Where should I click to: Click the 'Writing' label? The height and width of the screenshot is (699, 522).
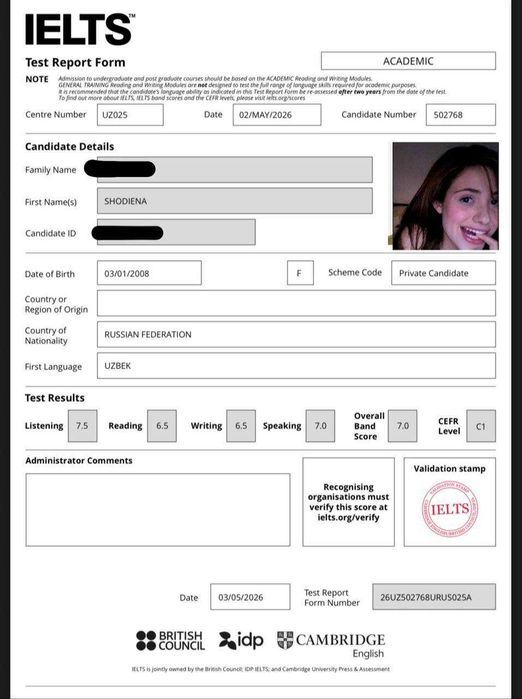(206, 426)
